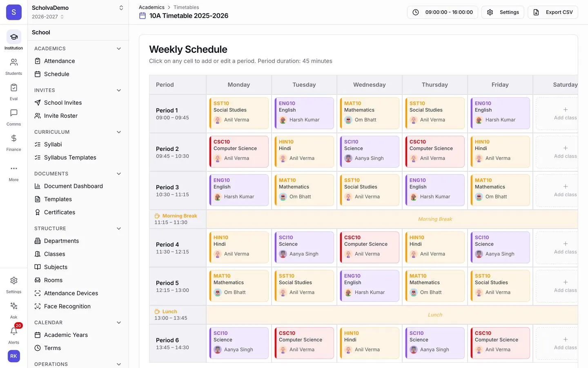Click the Morning Break coffee icon
The image size is (588, 368).
click(157, 216)
